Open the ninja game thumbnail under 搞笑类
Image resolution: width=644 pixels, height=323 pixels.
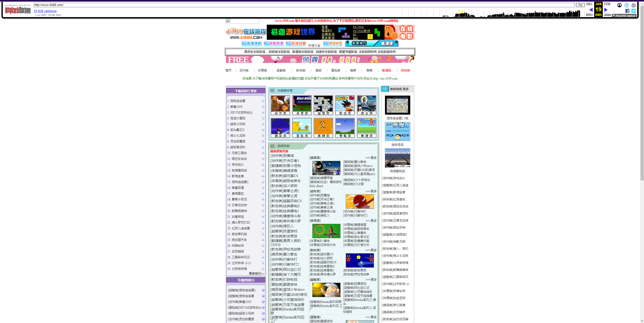[326, 168]
